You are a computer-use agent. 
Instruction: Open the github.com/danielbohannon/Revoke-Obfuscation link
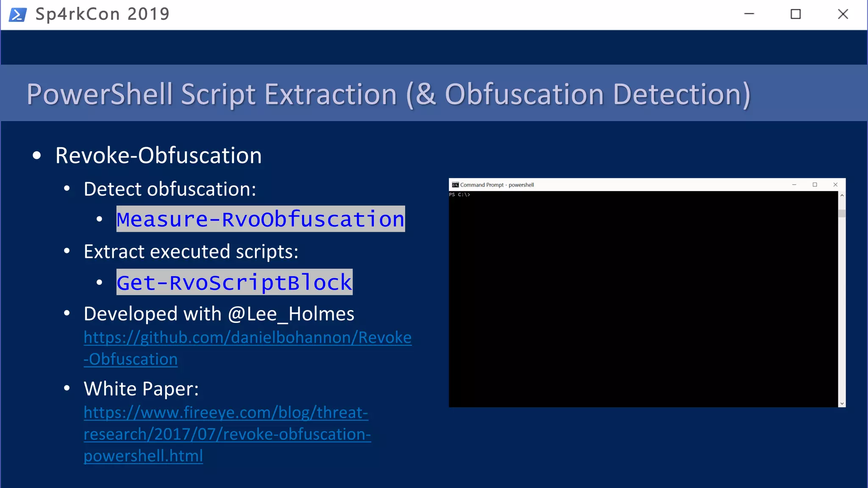pyautogui.click(x=248, y=348)
